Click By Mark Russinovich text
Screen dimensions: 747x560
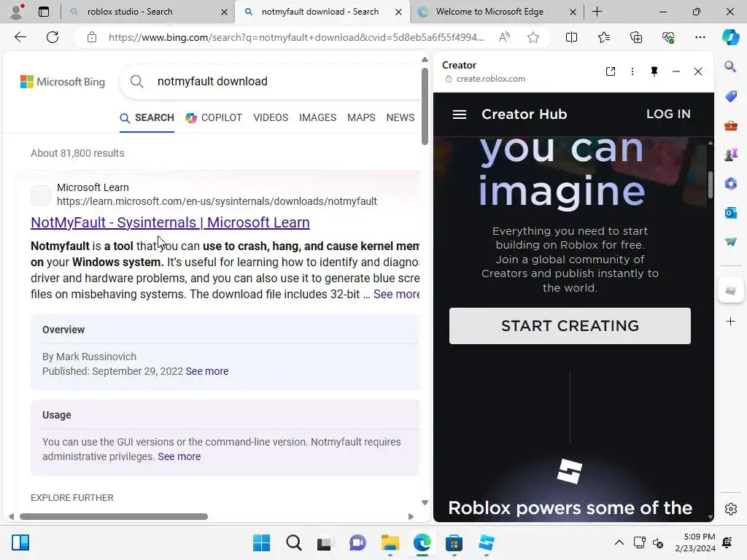[89, 357]
